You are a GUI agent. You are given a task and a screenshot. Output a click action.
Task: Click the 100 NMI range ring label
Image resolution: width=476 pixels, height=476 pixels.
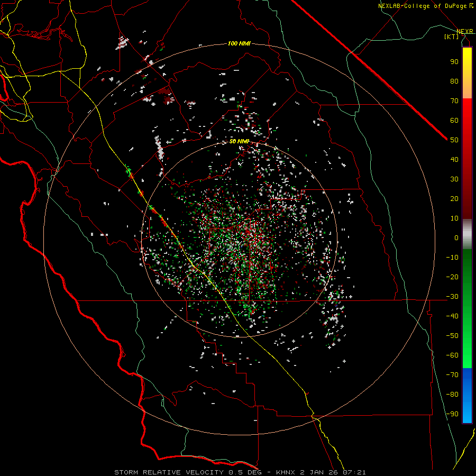(x=239, y=43)
